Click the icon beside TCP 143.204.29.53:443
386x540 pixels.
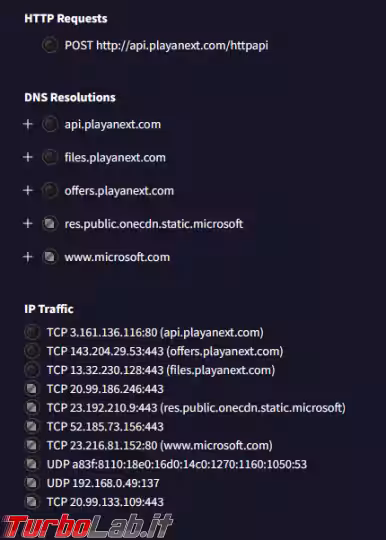31,351
